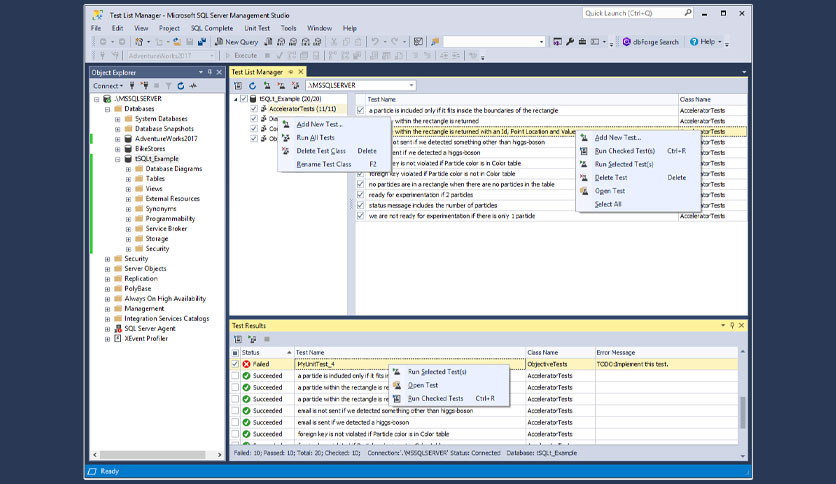Toggle checkbox for tSQLt_Example root node
This screenshot has height=484, width=836.
244,99
